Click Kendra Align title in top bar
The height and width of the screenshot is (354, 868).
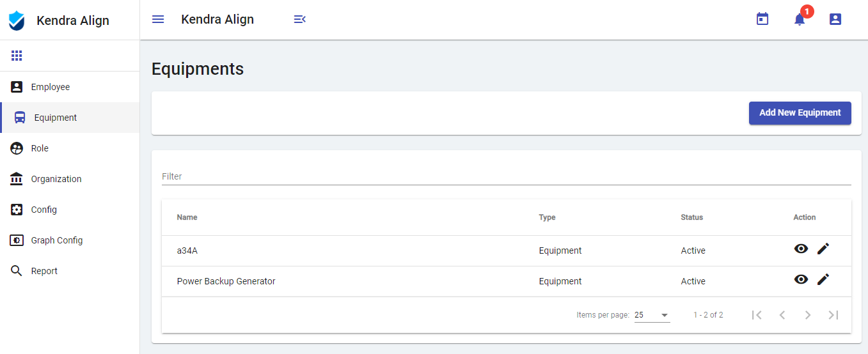(217, 19)
